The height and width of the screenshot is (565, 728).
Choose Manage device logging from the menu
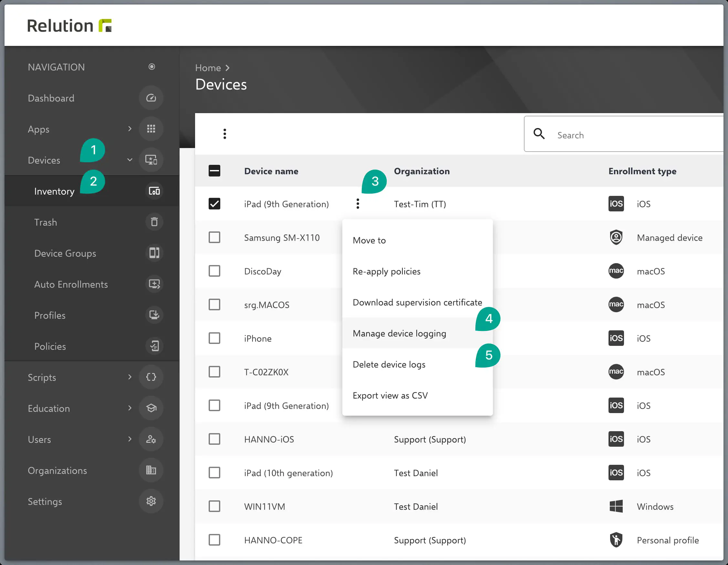pyautogui.click(x=399, y=333)
